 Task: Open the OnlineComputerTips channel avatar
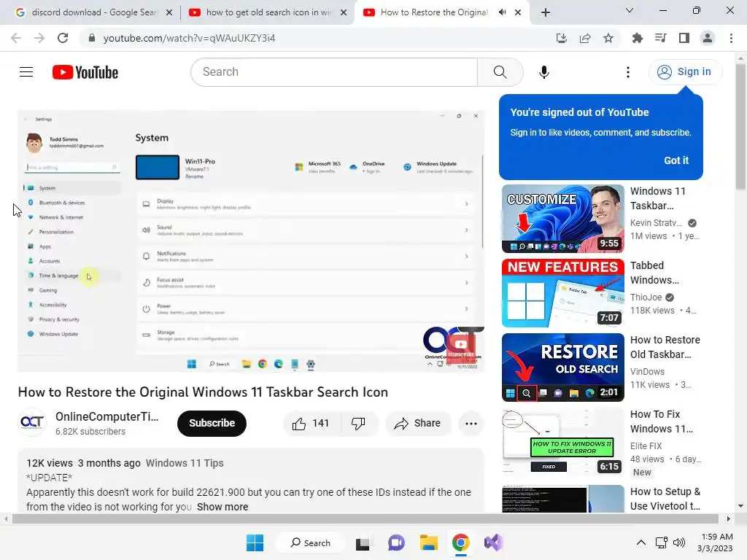tap(32, 422)
